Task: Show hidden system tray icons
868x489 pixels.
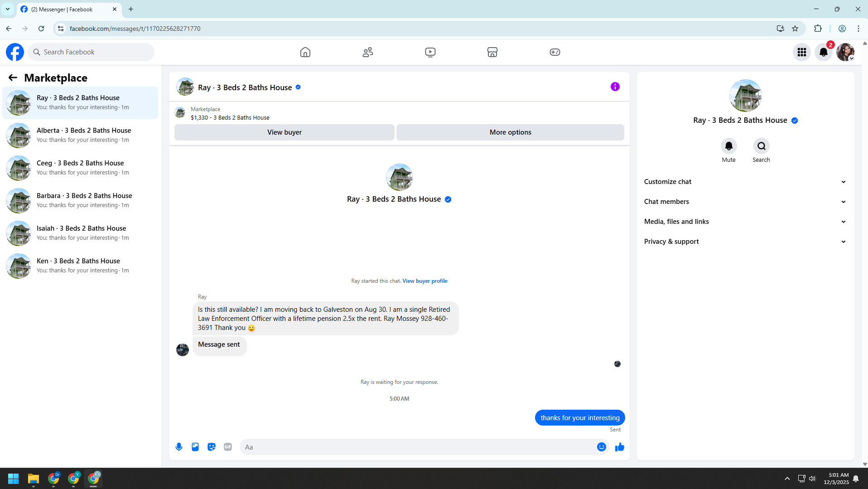Action: click(x=787, y=479)
